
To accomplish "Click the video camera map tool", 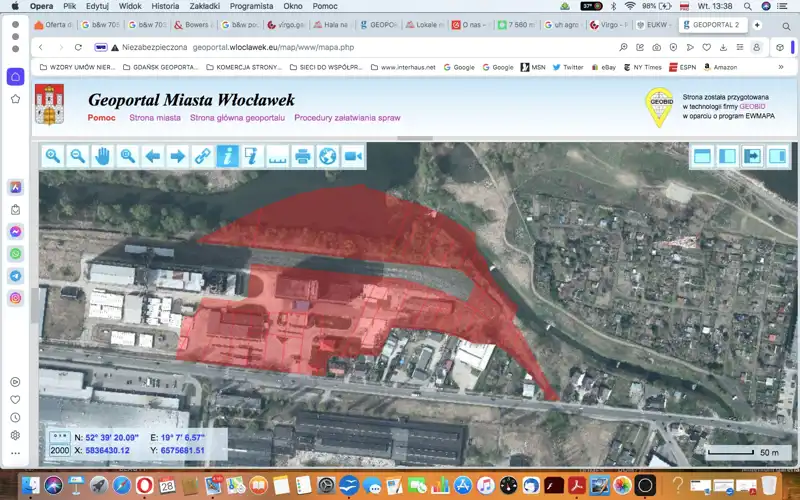I will (353, 156).
